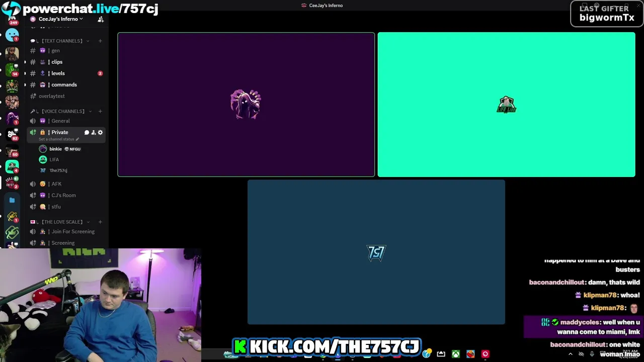644x362 pixels.
Task: Open the blue smiley face server icon
Action: coord(12,35)
